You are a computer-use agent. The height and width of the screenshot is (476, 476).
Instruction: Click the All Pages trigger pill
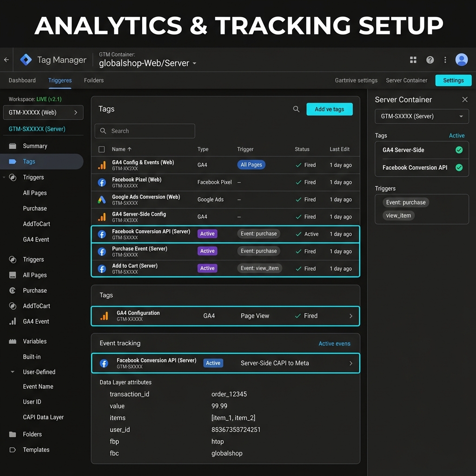coord(251,165)
